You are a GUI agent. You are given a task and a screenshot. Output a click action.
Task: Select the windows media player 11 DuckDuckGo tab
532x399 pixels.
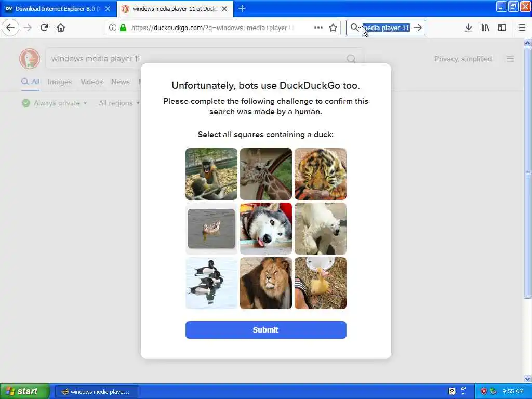pyautogui.click(x=175, y=9)
